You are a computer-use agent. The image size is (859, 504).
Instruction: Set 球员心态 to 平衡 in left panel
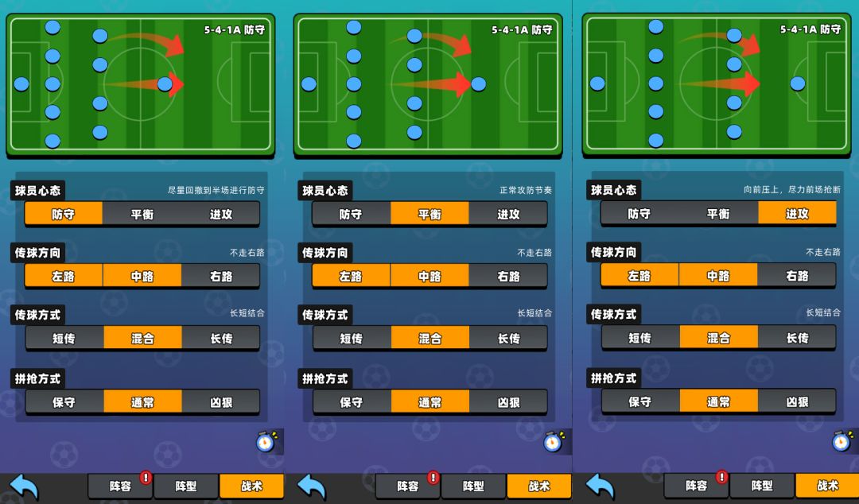point(142,214)
